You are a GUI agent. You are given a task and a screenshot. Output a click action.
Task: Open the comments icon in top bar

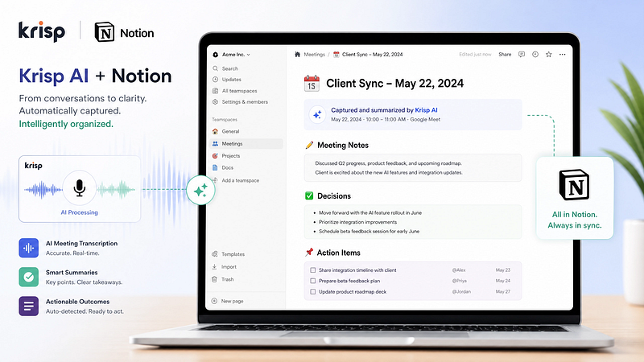point(522,54)
